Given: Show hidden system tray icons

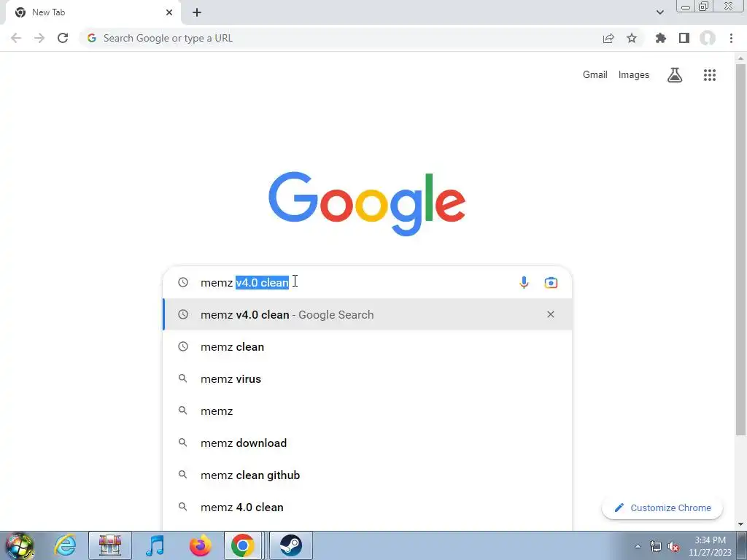Looking at the screenshot, I should [x=638, y=547].
